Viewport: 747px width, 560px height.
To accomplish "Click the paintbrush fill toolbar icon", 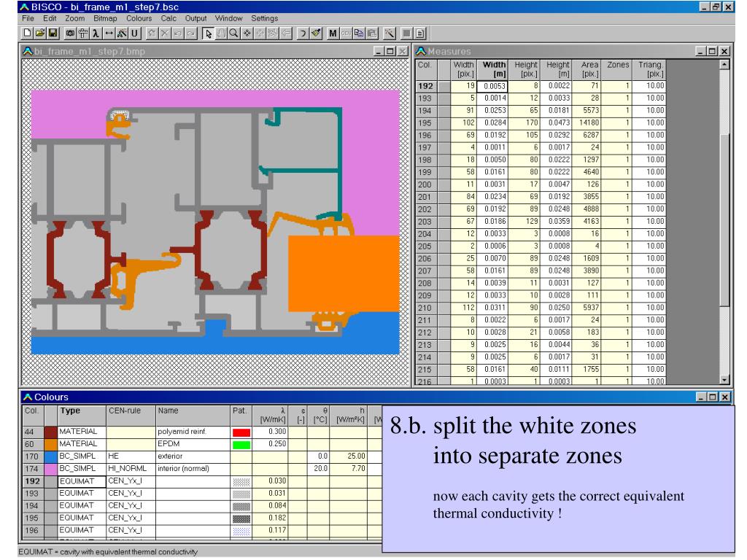I will (x=316, y=33).
